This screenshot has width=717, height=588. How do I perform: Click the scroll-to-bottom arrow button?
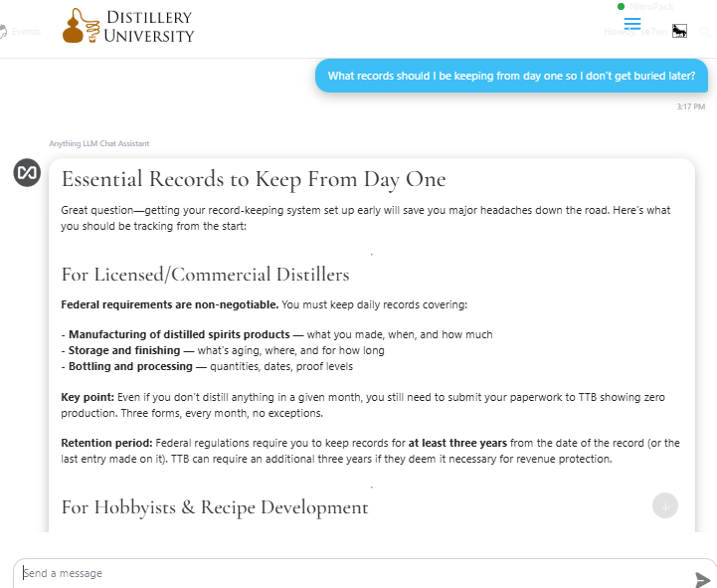(x=665, y=505)
